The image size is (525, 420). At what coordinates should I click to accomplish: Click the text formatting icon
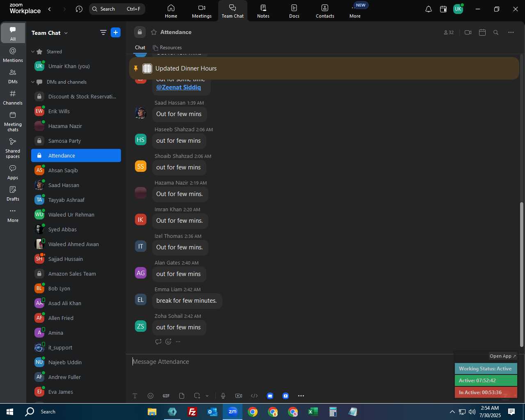135,396
